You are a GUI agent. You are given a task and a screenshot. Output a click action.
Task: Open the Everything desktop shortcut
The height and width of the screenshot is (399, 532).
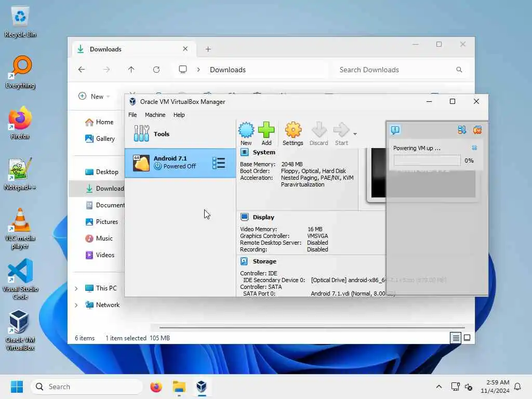tap(20, 72)
